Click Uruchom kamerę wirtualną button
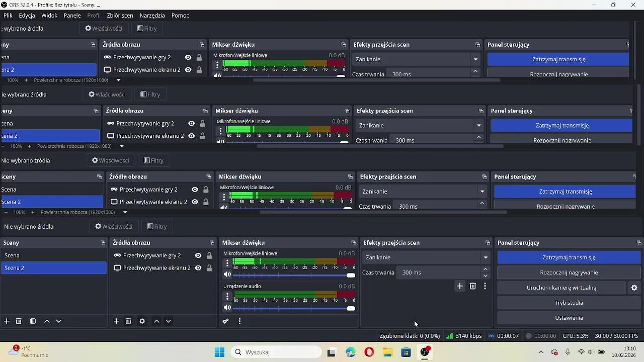The height and width of the screenshot is (362, 644). pos(561,288)
